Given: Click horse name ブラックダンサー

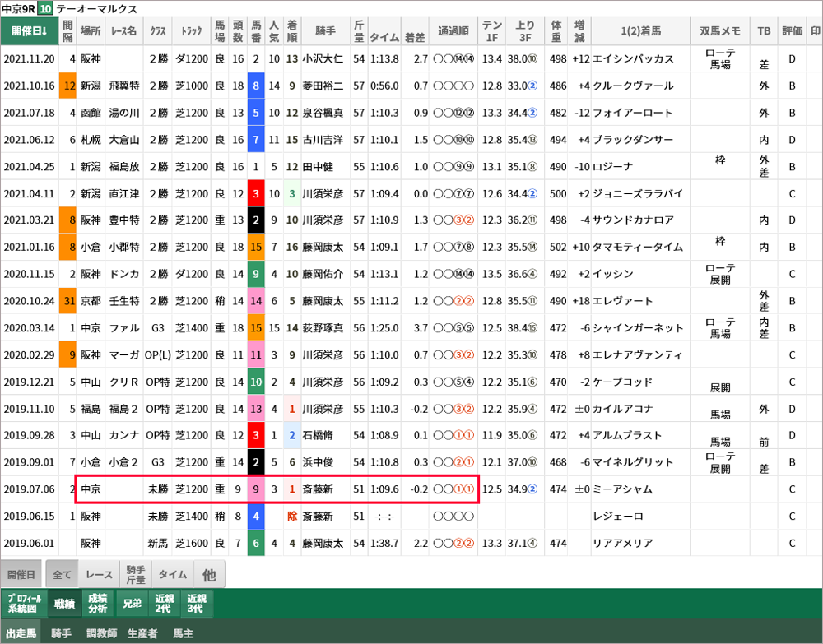Looking at the screenshot, I should point(633,140).
